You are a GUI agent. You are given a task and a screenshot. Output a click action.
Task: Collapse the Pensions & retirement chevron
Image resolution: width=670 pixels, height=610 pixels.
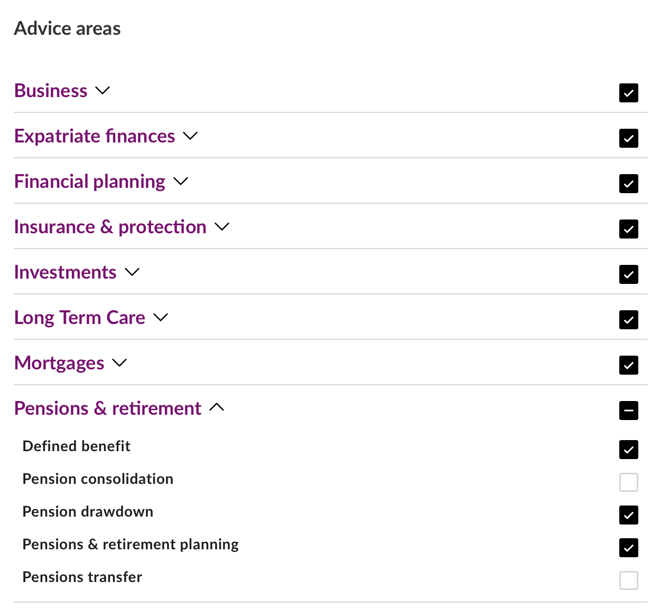(x=216, y=408)
